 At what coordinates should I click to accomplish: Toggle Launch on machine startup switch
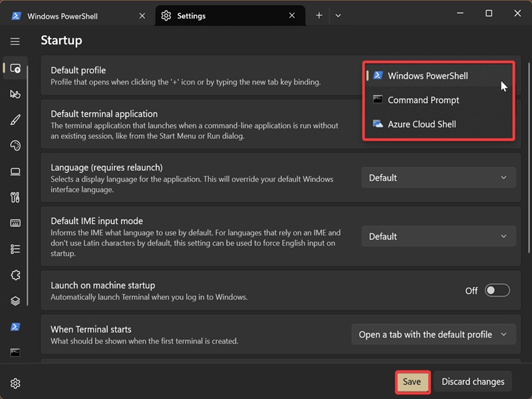pyautogui.click(x=497, y=291)
